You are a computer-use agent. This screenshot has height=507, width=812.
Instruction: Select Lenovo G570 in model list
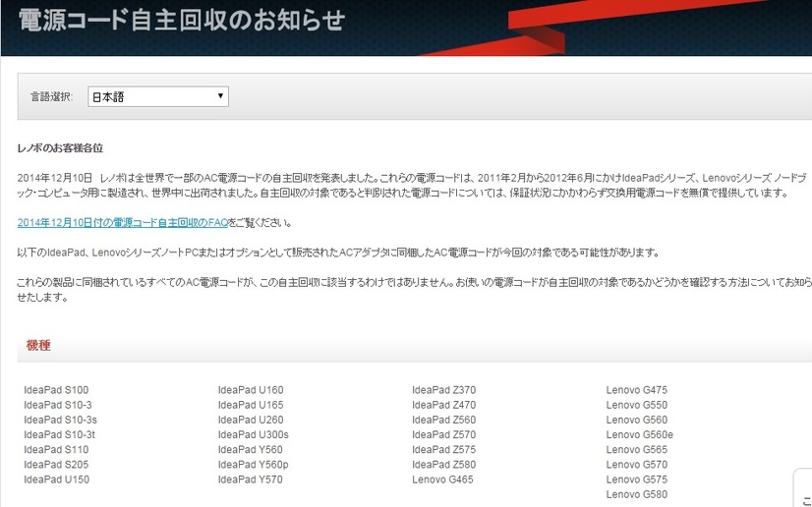637,465
